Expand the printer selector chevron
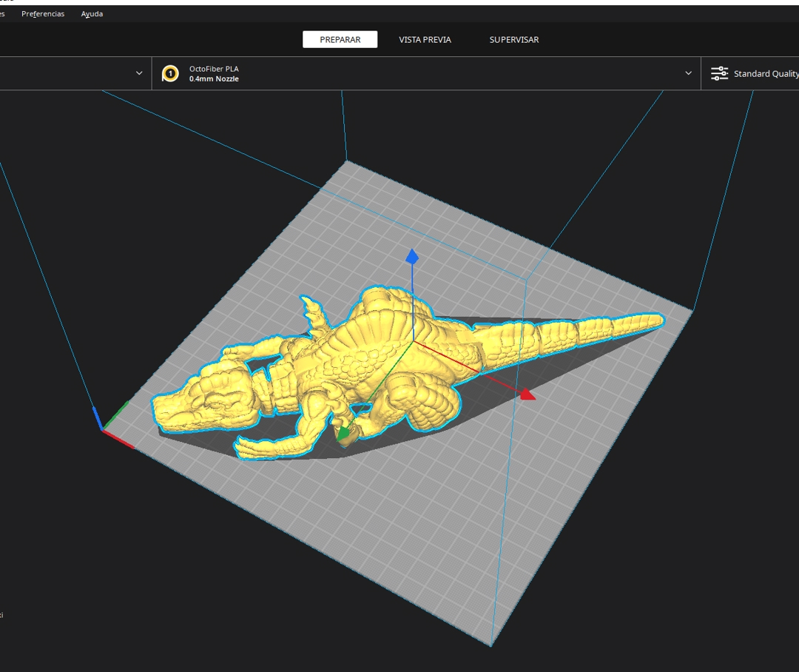The width and height of the screenshot is (799, 672). [x=139, y=73]
